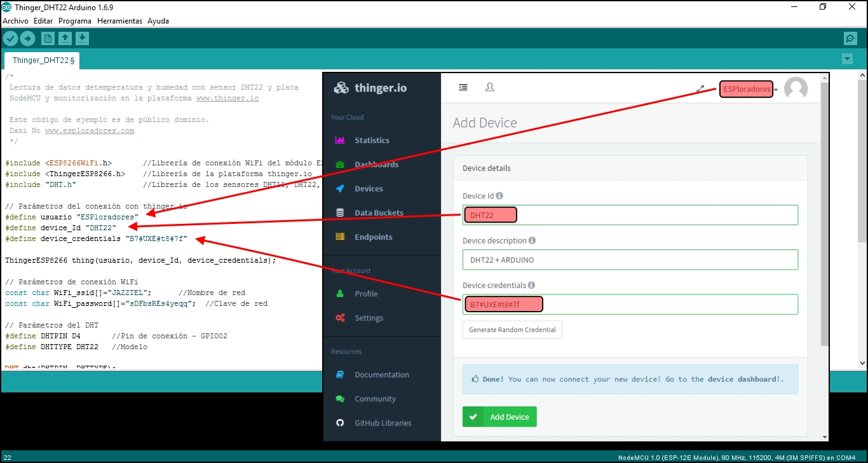
Task: Click the ThingerESP8266 thing(...) code line
Action: [141, 260]
